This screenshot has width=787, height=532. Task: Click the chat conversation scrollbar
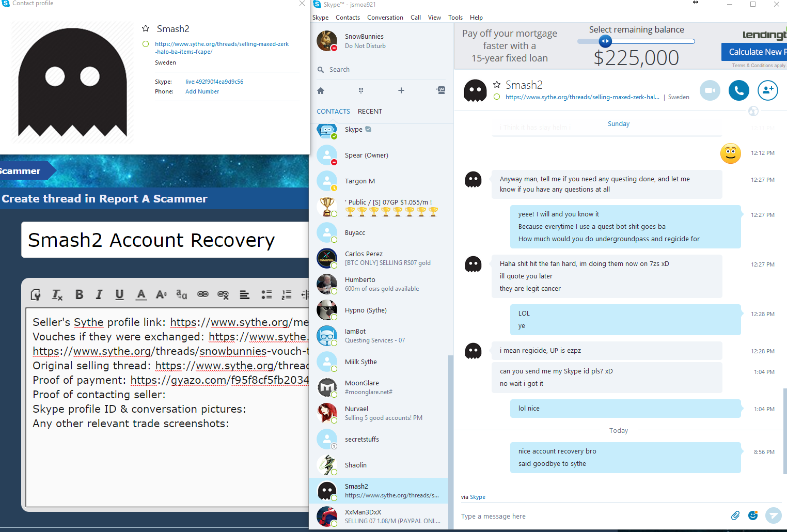click(x=785, y=431)
